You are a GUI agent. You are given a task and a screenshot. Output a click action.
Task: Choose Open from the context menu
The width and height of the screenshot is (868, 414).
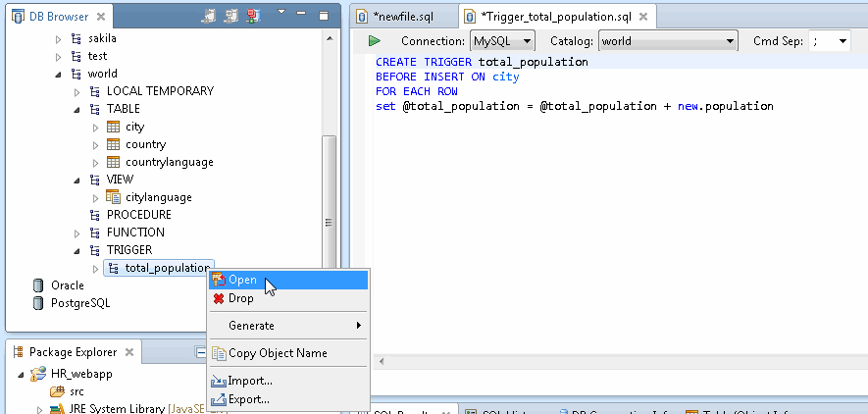point(242,281)
